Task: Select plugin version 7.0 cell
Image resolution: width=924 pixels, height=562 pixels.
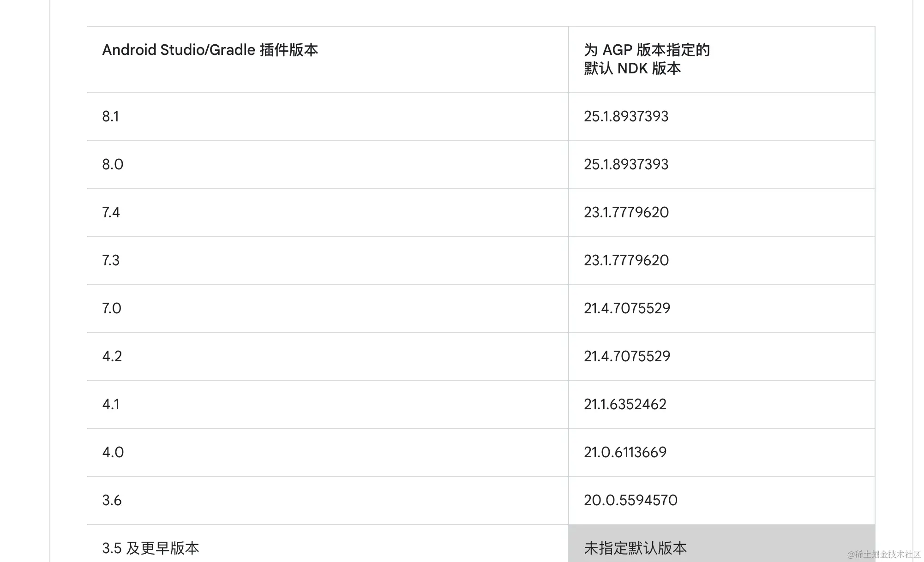Action: click(x=112, y=308)
